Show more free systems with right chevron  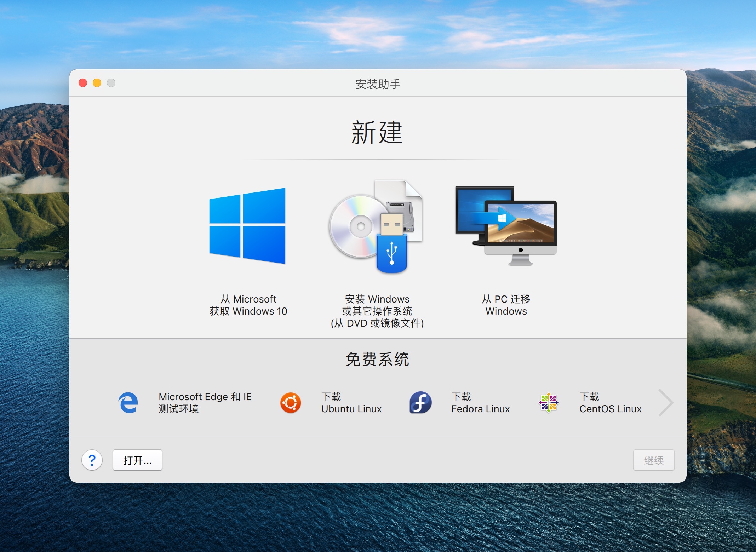tap(665, 403)
